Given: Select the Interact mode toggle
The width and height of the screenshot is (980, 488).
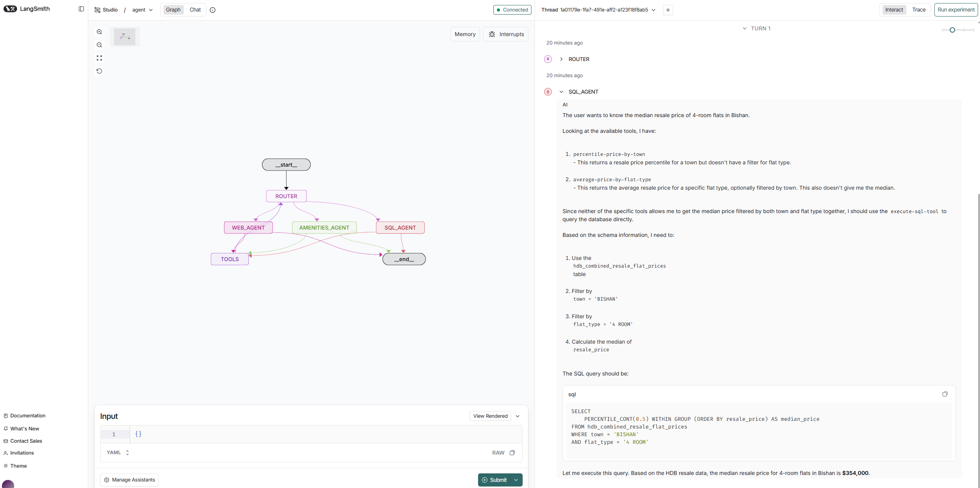Looking at the screenshot, I should coord(894,10).
